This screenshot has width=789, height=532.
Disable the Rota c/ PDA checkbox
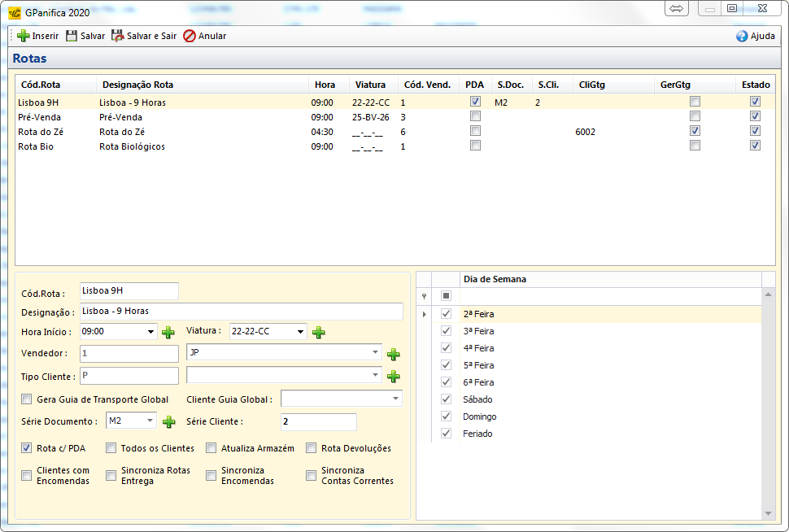pos(28,448)
